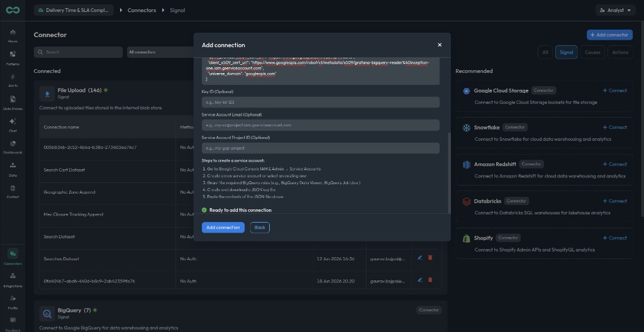644x332 pixels.
Task: Open the Profile sidebar icon
Action: 13,302
